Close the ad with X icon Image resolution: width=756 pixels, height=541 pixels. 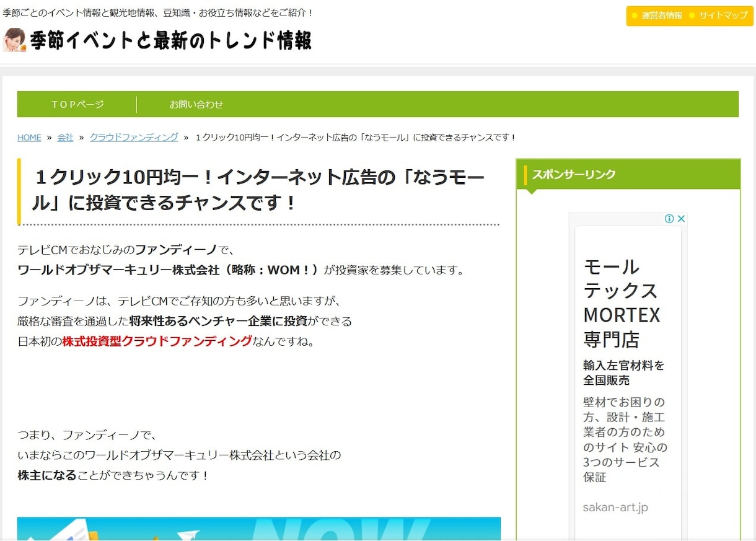(x=681, y=219)
